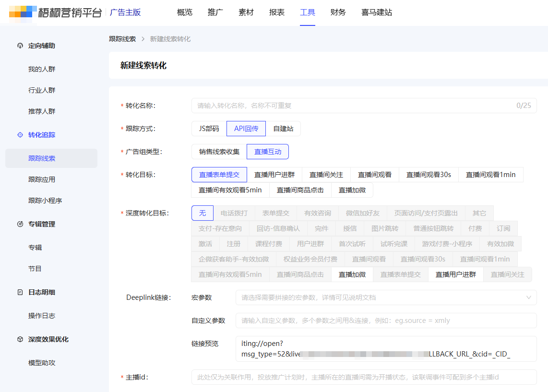Select 直播加微 deep conversion goal

point(352,274)
